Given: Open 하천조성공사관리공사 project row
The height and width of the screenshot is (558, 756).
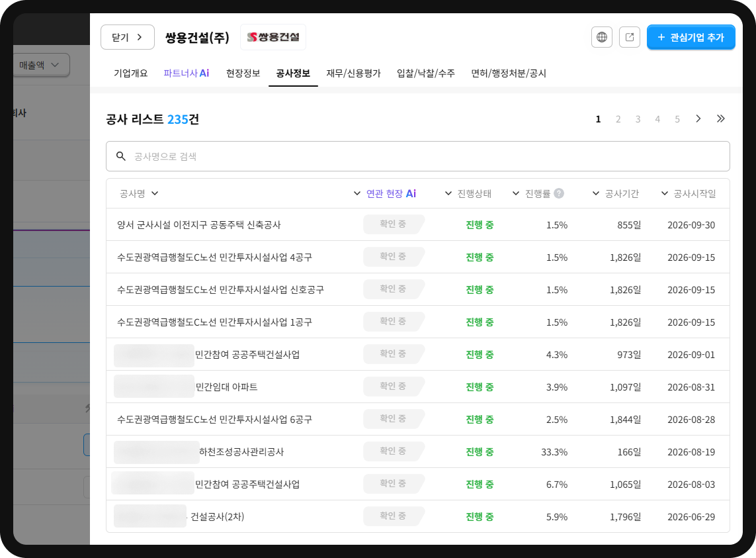Looking at the screenshot, I should (x=417, y=451).
